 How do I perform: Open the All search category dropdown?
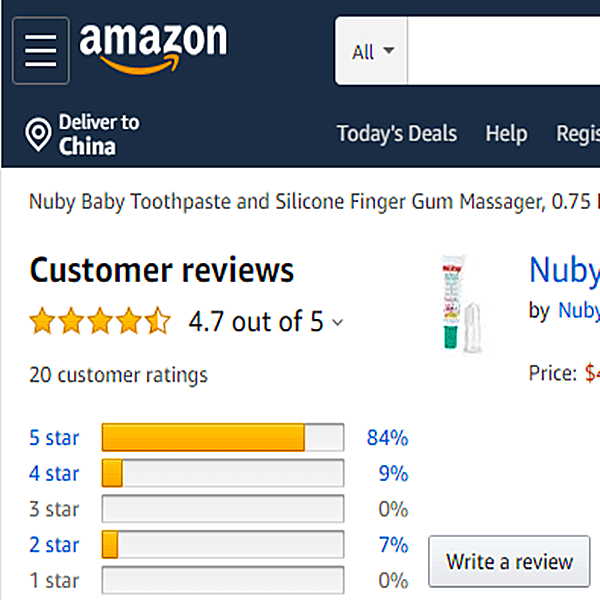(372, 51)
